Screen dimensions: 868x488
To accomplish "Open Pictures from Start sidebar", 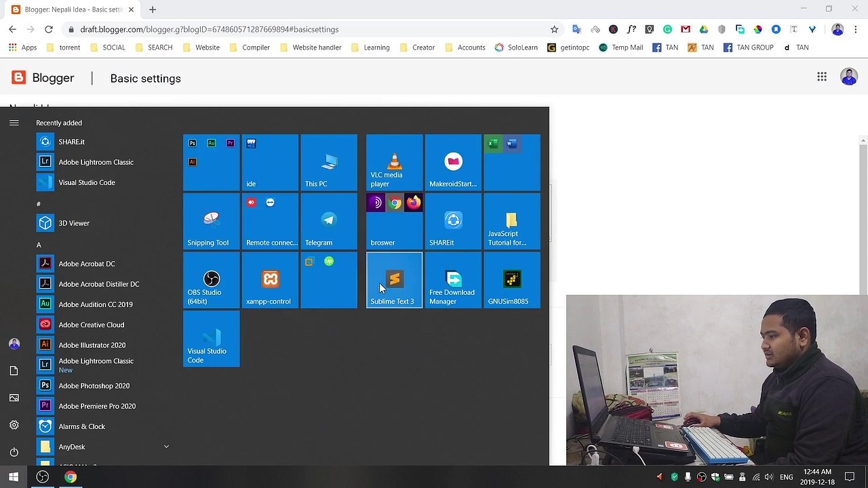I will pos(14,398).
